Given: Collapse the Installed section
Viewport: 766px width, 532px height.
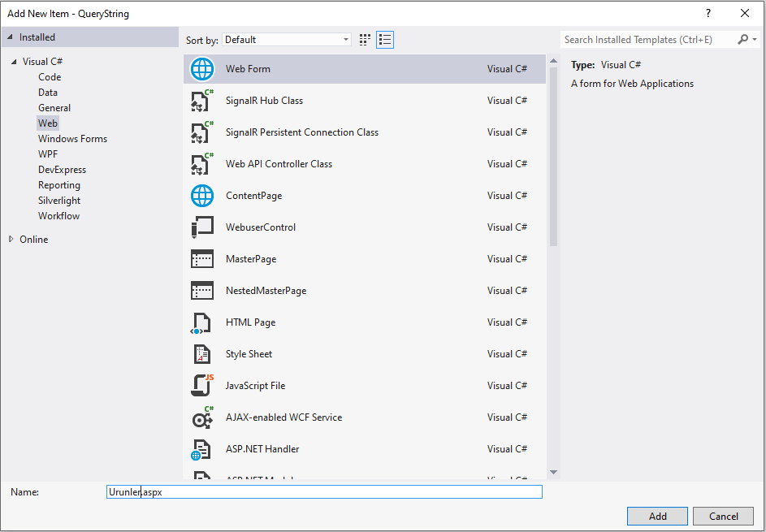Looking at the screenshot, I should pos(10,37).
